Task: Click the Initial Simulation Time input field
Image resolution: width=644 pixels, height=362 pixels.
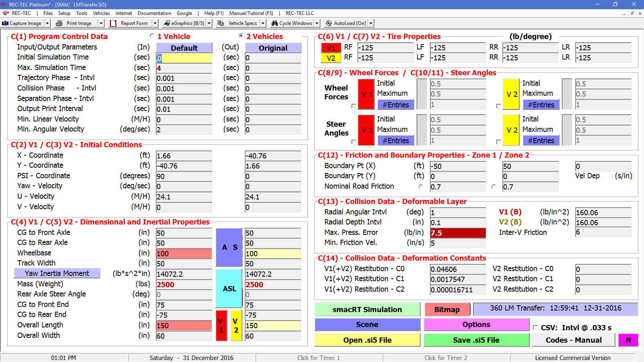Action: tap(184, 58)
